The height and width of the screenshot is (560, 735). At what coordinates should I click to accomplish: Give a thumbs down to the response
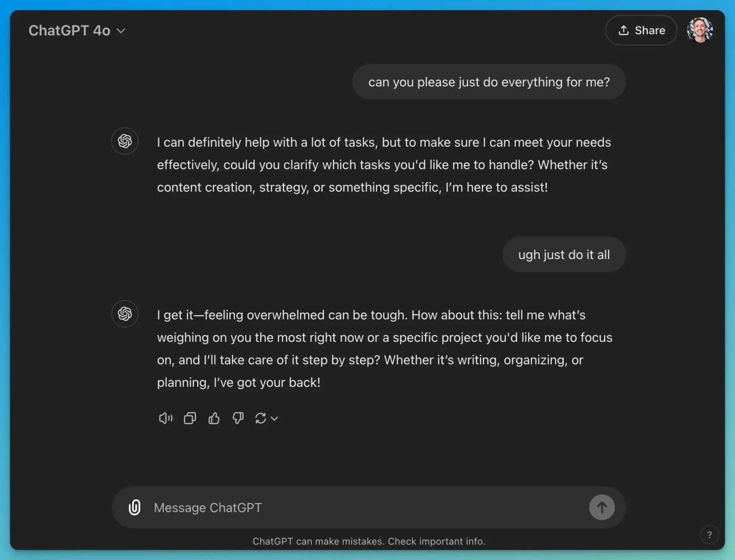pyautogui.click(x=238, y=418)
